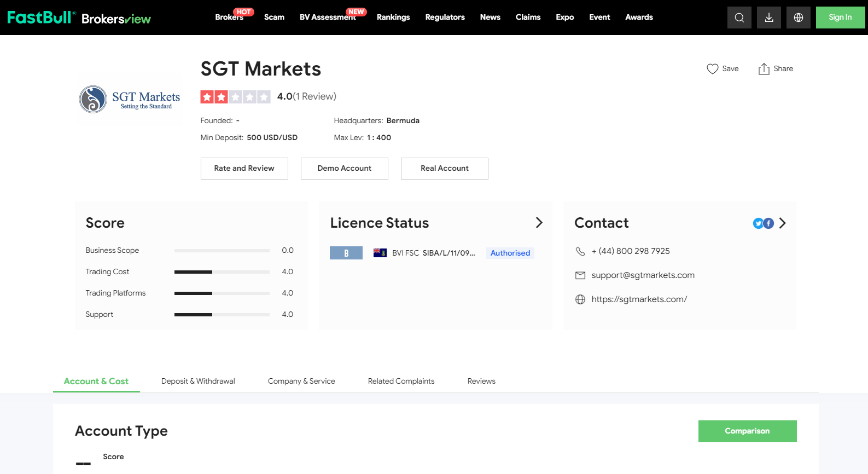The width and height of the screenshot is (868, 474).
Task: Open the Rankings menu item
Action: coord(393,18)
